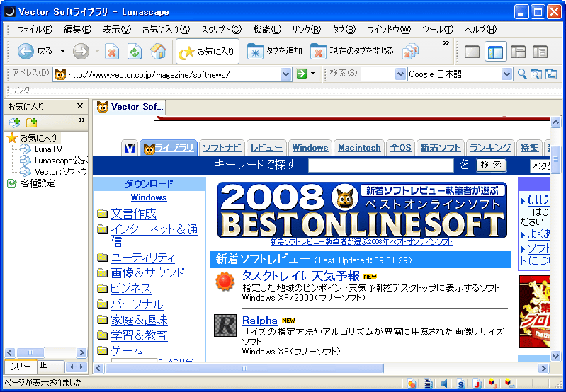Screen dimensions: 566x392
Task: Add a new tab with タブを追加
Action: click(274, 52)
